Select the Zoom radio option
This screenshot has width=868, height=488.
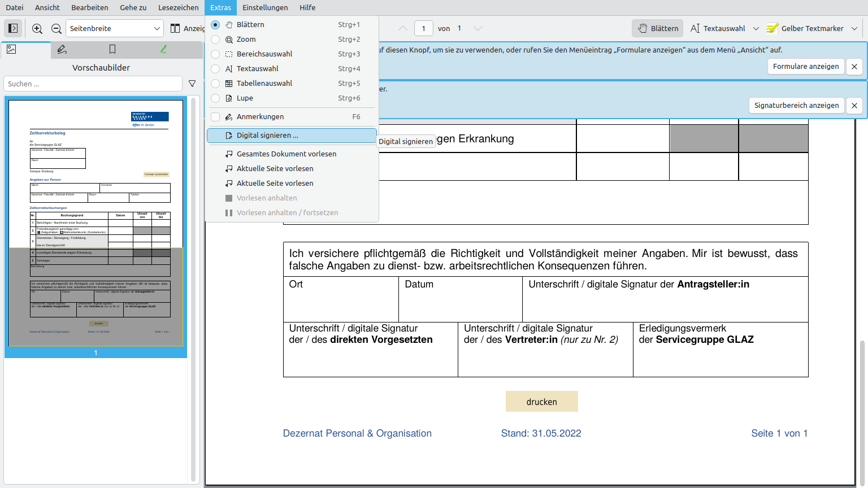[215, 40]
